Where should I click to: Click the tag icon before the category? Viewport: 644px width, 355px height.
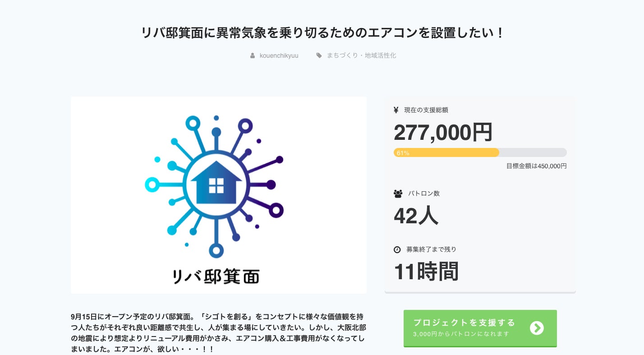pos(319,55)
